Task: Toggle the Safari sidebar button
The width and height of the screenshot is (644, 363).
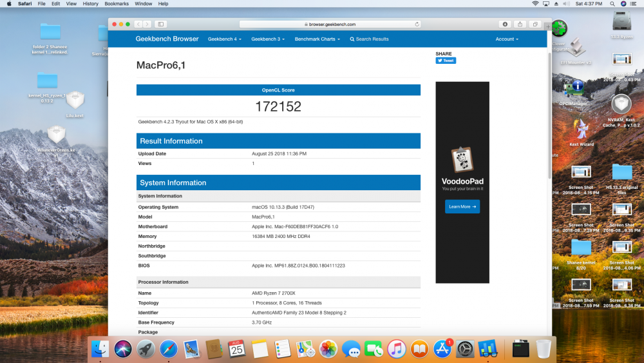Action: pyautogui.click(x=161, y=25)
